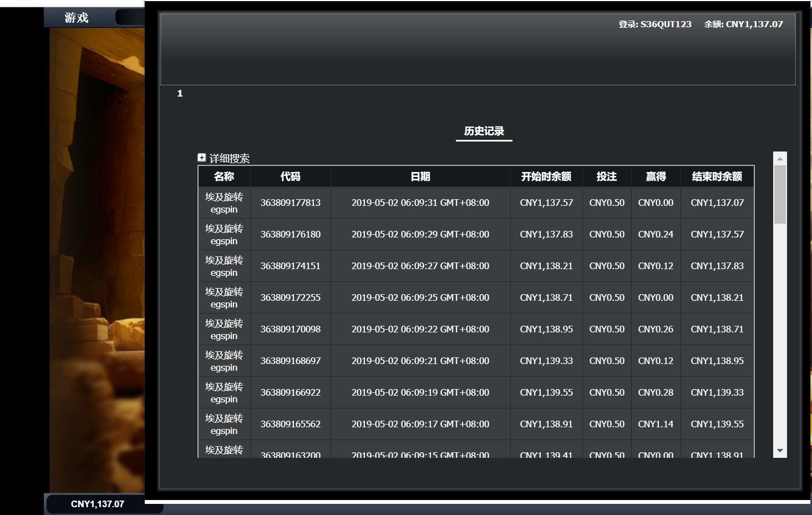Click the ending balance CNY1,137.07 in row 363809177813
This screenshot has height=515, width=812.
(717, 203)
